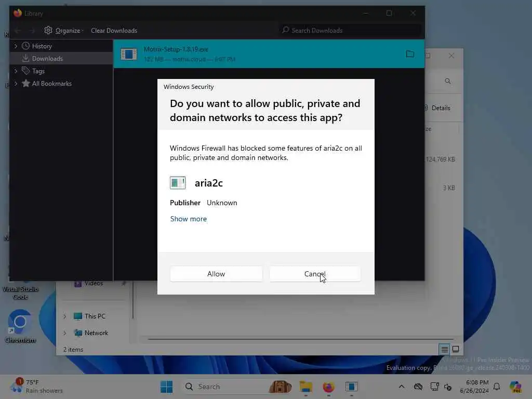Open the Organize menu in Library

64,31
